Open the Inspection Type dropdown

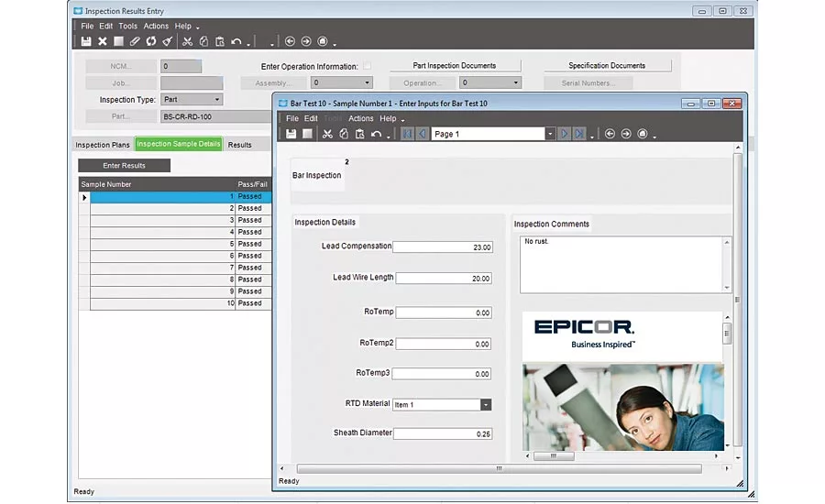click(x=216, y=100)
